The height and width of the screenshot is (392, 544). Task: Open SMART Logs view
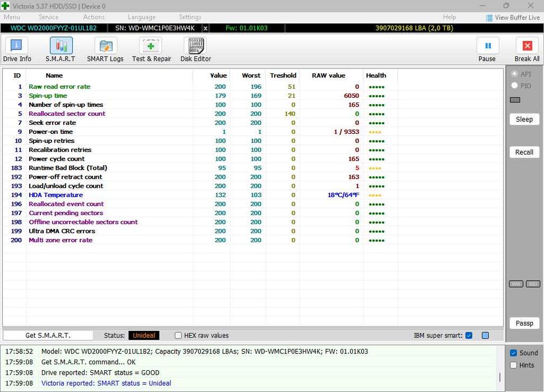[105, 50]
